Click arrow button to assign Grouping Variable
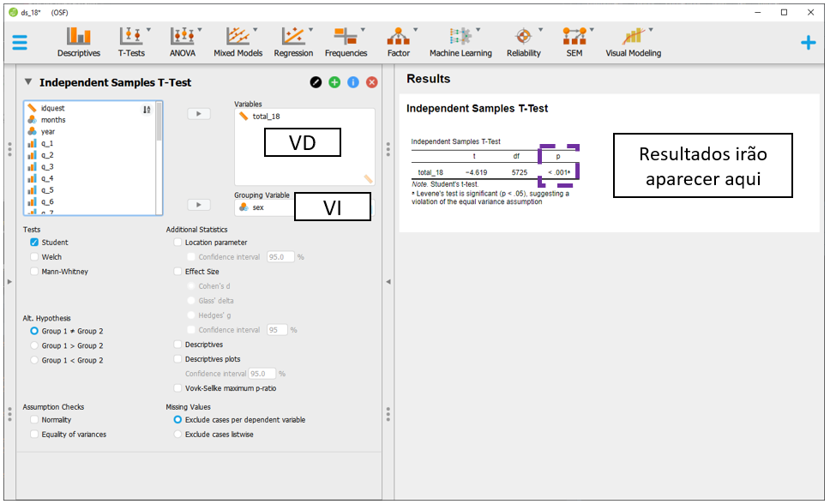 pos(198,205)
